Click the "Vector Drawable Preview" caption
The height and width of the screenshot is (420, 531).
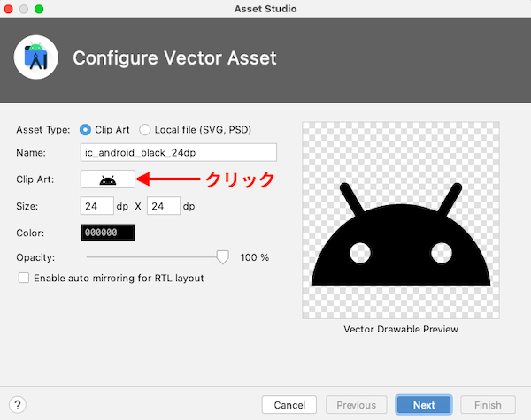coord(401,329)
